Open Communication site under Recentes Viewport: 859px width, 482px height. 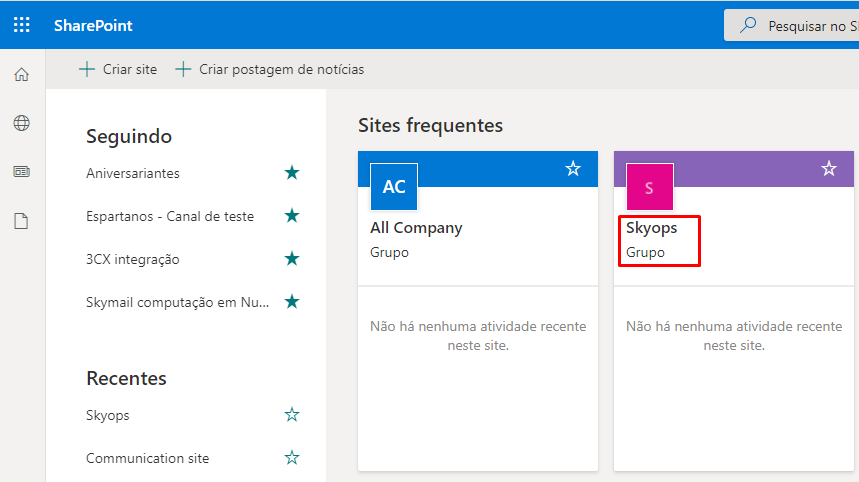click(147, 458)
